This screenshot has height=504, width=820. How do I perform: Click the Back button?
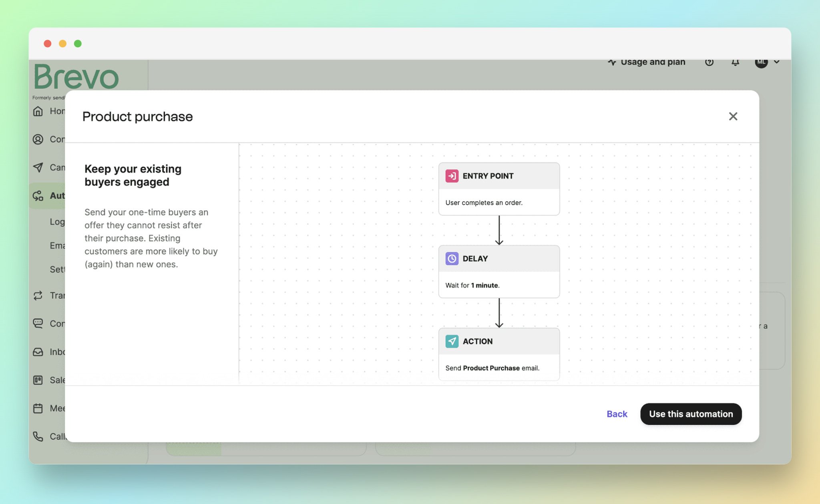pyautogui.click(x=617, y=414)
